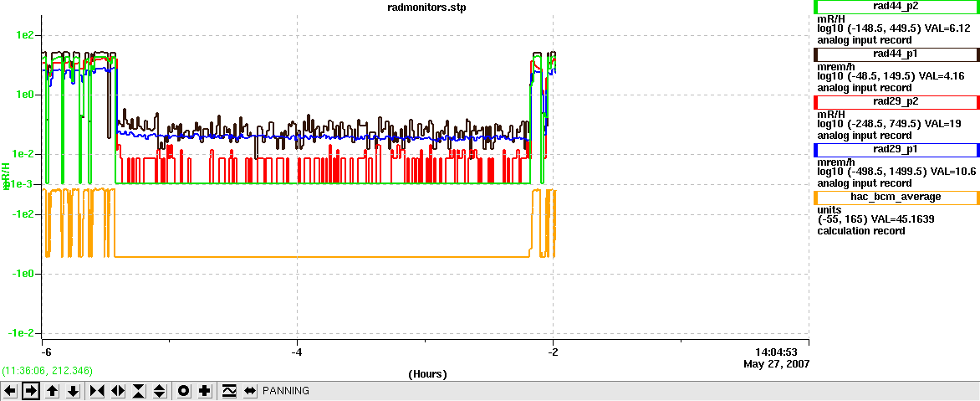
Task: Expand the time axis with the outward-pointing horizontal triangles
Action: (x=118, y=391)
